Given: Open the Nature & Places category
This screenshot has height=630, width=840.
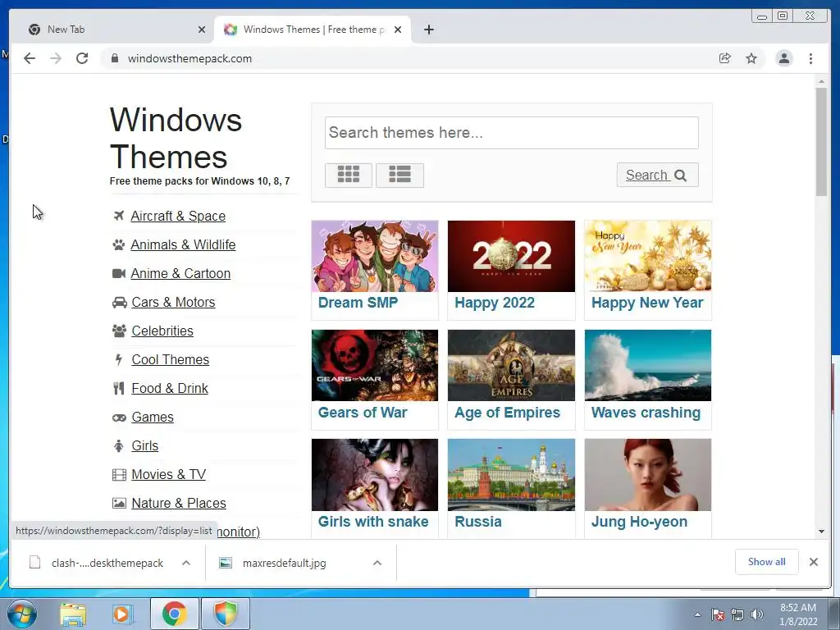Looking at the screenshot, I should click(179, 504).
